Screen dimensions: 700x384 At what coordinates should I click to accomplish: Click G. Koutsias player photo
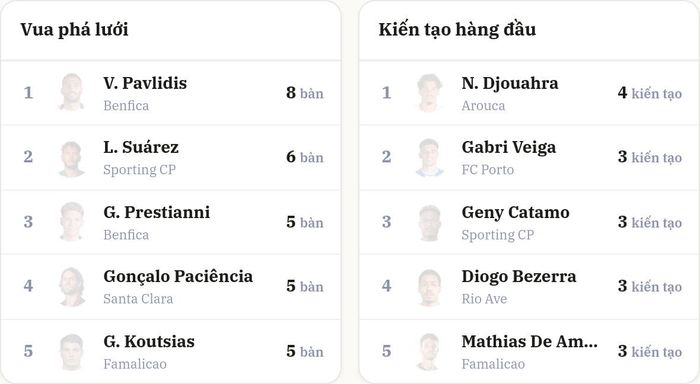point(71,351)
